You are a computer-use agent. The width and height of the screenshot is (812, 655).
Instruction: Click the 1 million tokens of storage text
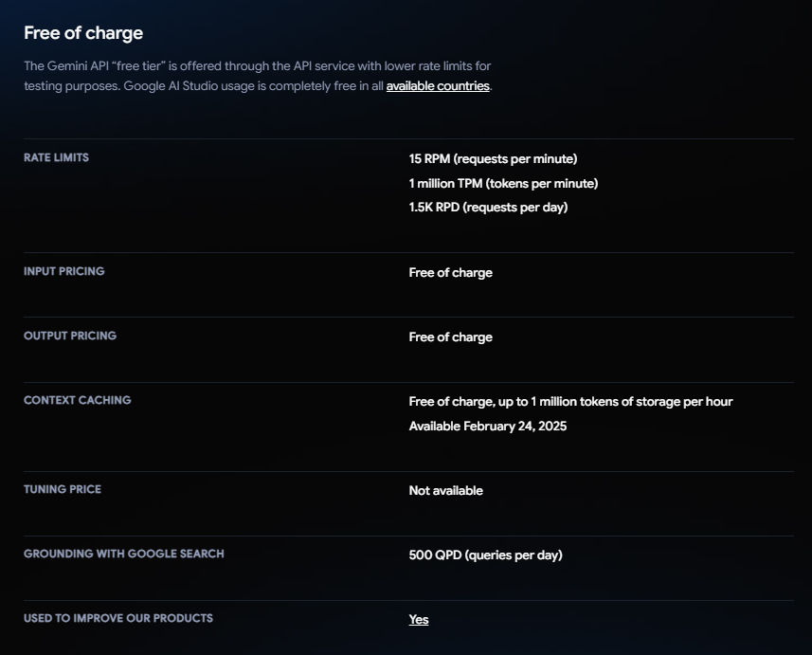pyautogui.click(x=605, y=402)
